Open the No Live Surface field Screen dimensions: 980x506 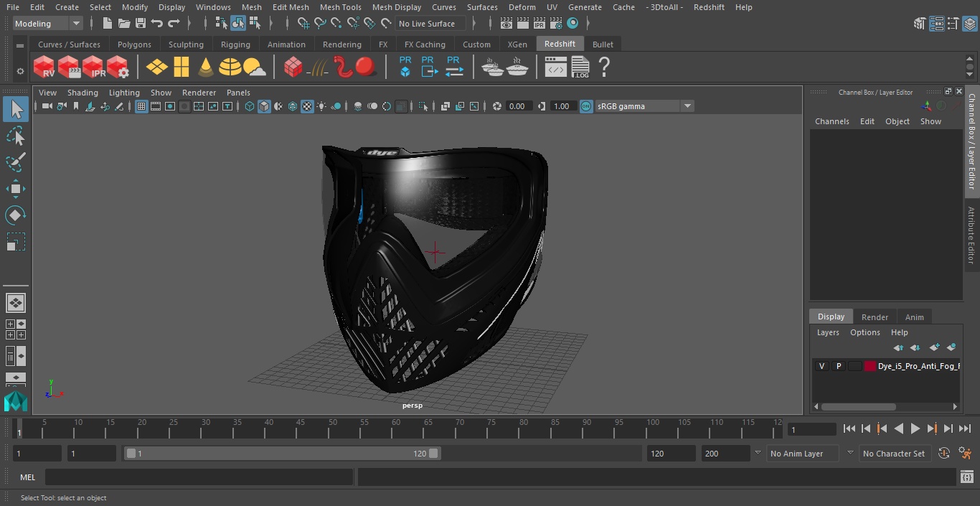tap(430, 24)
